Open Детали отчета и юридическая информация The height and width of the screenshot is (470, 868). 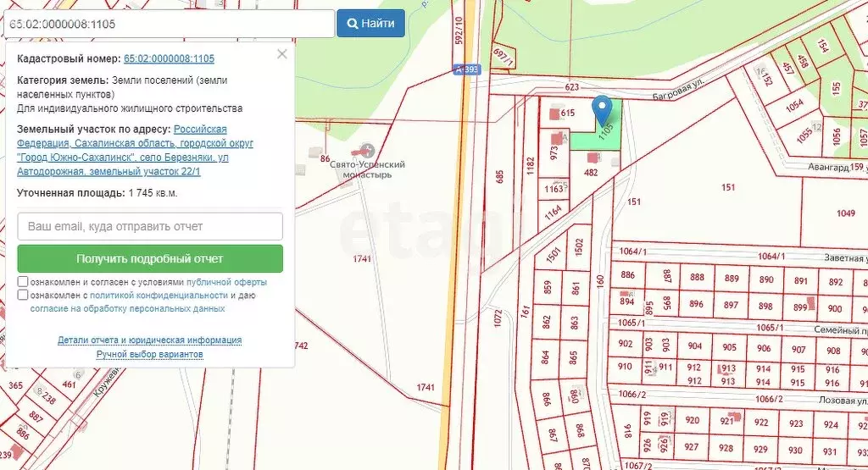150,340
